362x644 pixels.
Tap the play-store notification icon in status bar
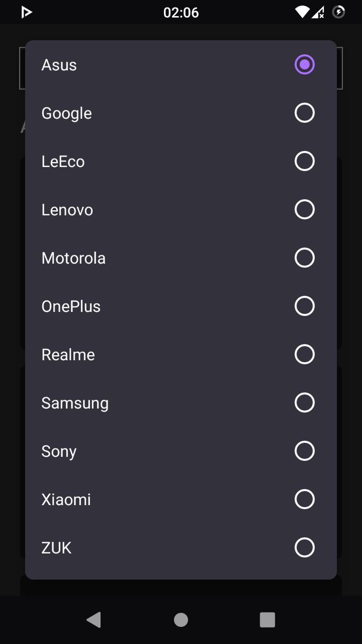26,12
